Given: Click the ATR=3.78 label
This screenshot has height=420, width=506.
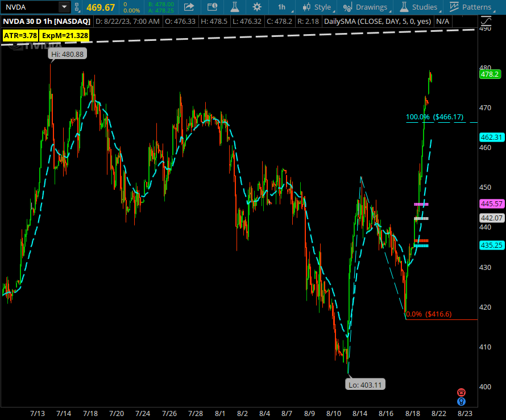Looking at the screenshot, I should (x=20, y=35).
